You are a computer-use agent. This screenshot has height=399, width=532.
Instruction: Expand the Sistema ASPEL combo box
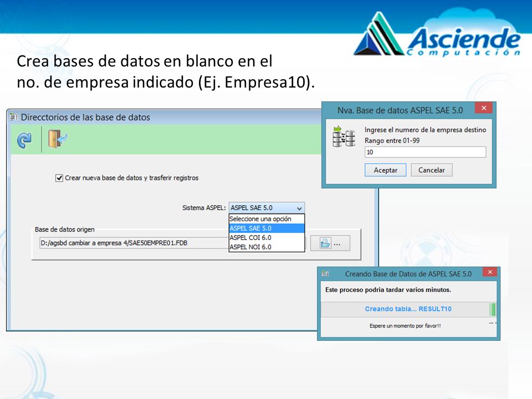coord(267,208)
